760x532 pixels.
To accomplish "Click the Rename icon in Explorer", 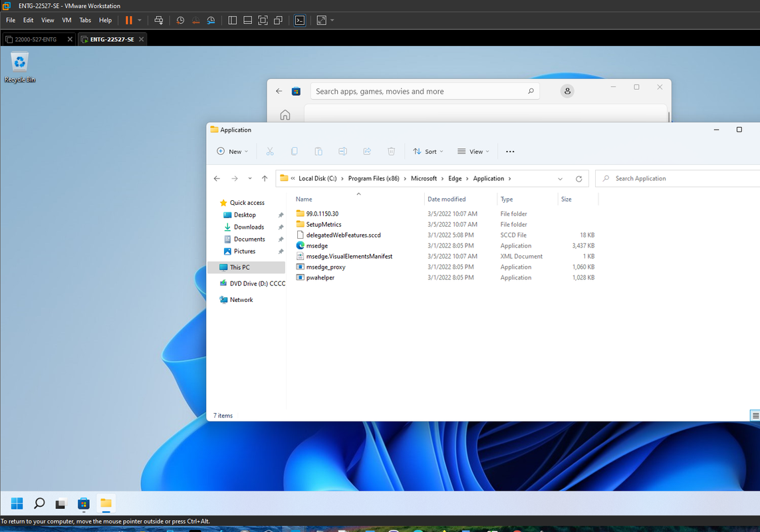I will (342, 152).
